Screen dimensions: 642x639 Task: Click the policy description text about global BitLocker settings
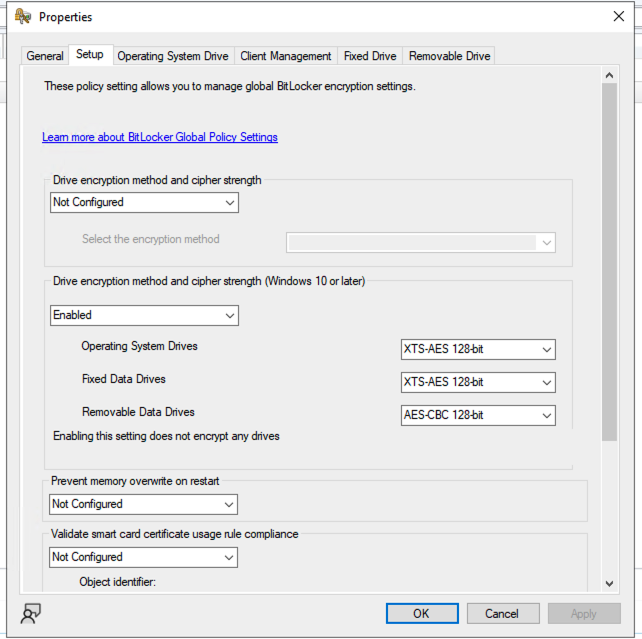click(x=230, y=86)
